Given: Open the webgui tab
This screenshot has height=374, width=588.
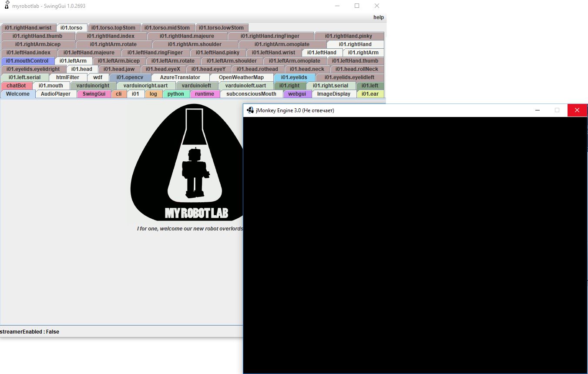Looking at the screenshot, I should point(297,94).
